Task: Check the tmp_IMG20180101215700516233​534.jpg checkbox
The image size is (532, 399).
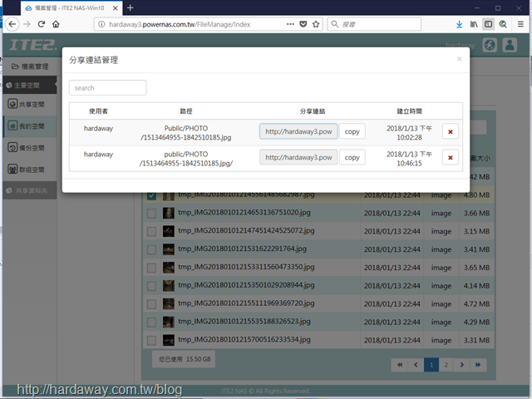Action: coord(151,340)
